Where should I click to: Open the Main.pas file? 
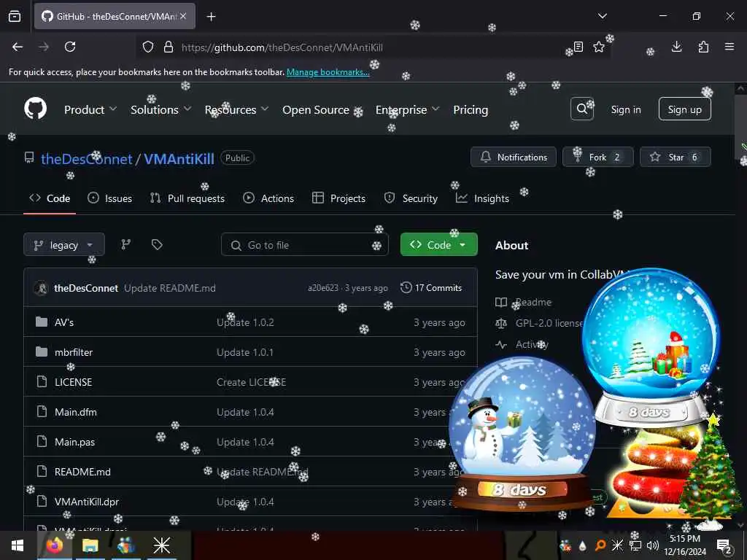tap(75, 442)
